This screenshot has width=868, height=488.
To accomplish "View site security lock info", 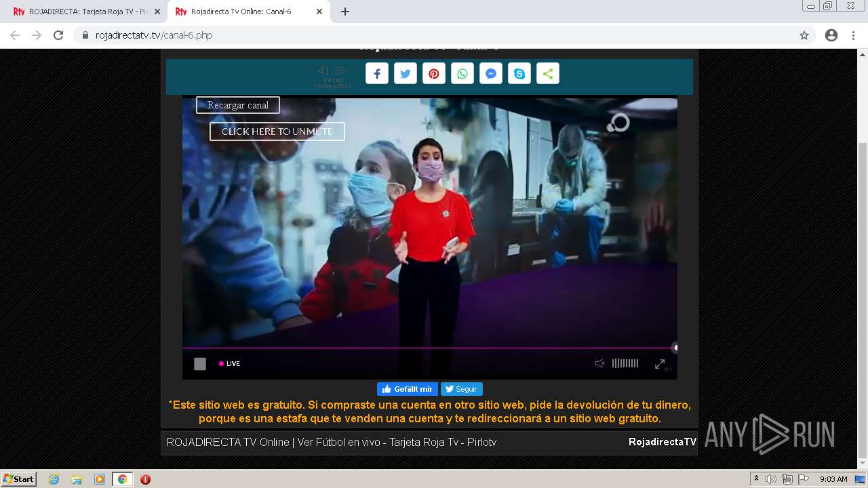I will [85, 35].
